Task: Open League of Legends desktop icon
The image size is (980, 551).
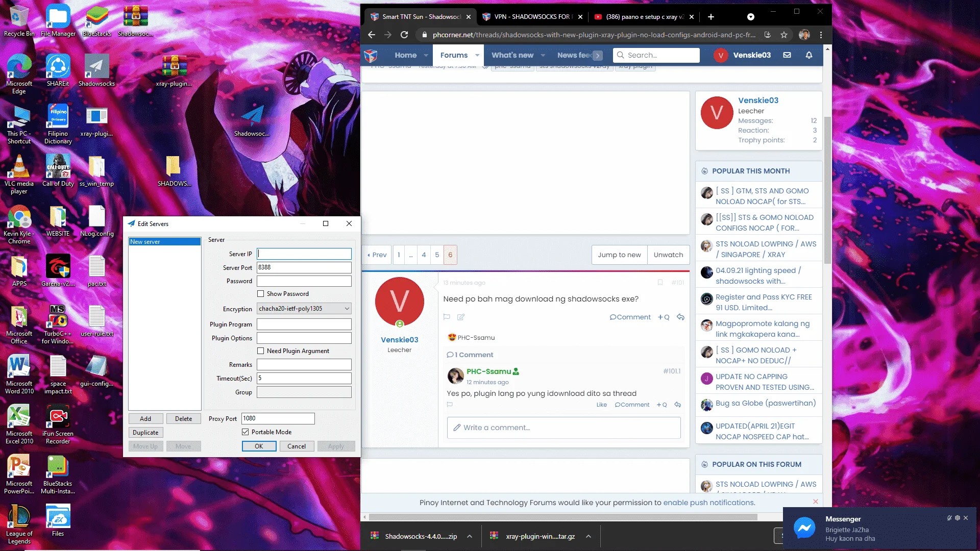Action: pos(19,524)
